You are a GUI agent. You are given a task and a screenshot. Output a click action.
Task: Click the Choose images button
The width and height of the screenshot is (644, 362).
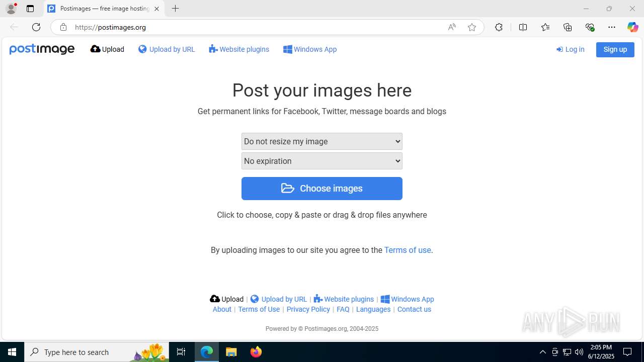tap(322, 189)
